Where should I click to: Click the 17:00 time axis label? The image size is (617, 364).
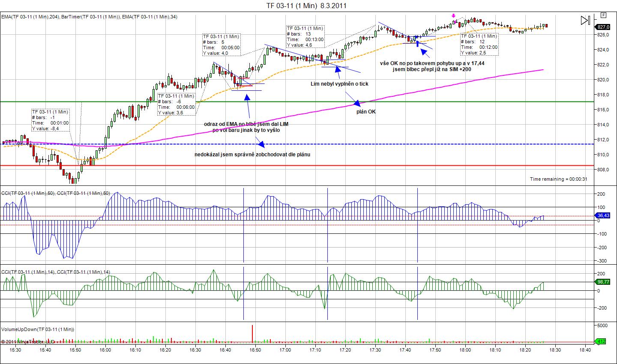(285, 350)
